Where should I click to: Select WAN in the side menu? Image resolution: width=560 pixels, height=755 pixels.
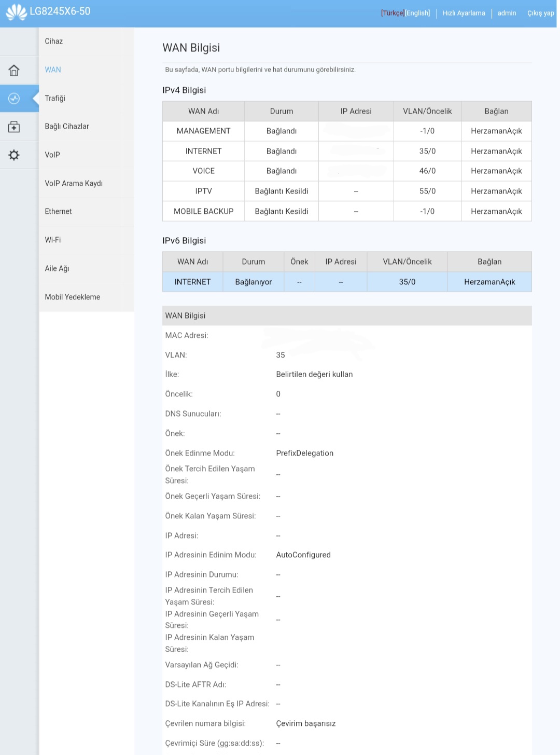point(53,70)
